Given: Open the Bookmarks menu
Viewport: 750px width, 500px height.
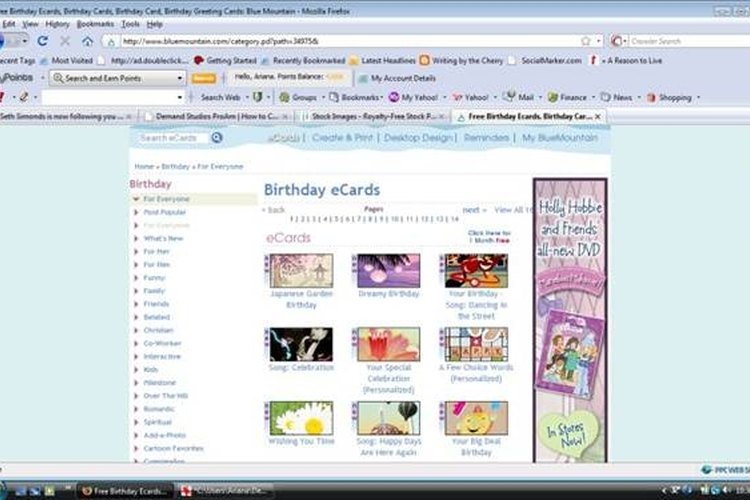Looking at the screenshot, I should coord(95,24).
